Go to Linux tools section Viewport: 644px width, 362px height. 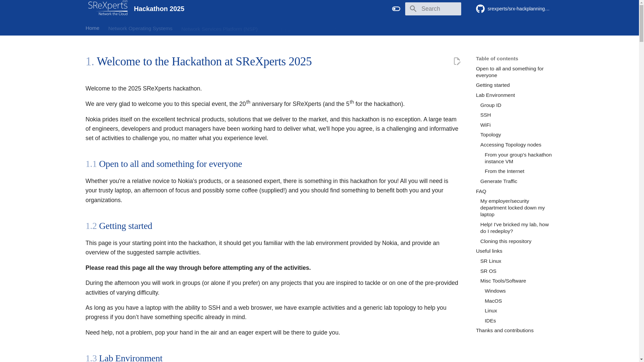tap(491, 311)
